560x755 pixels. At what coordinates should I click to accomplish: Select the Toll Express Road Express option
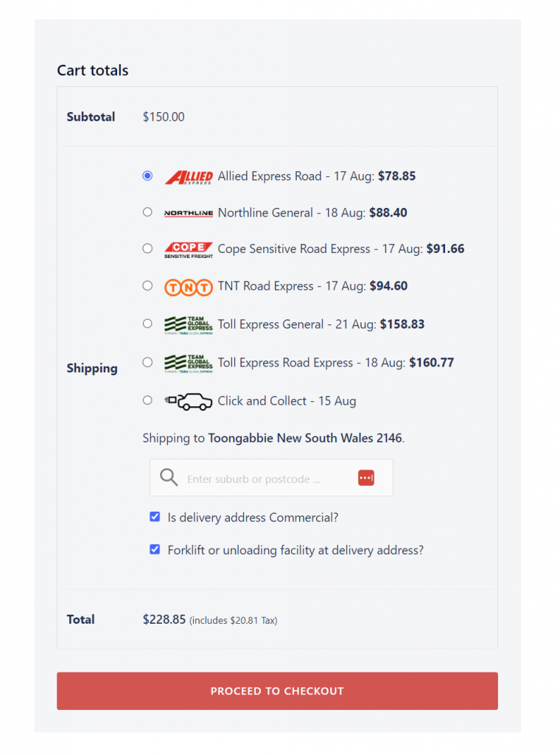click(x=147, y=362)
